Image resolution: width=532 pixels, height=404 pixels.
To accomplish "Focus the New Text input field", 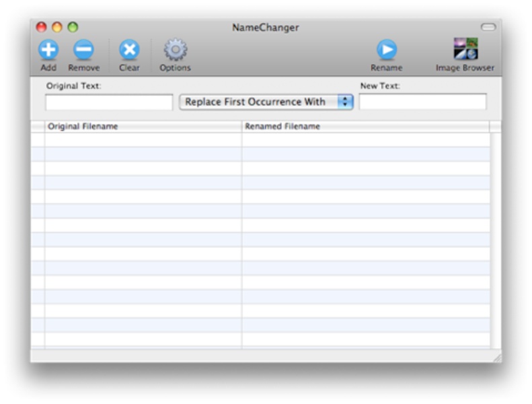I will coord(423,102).
